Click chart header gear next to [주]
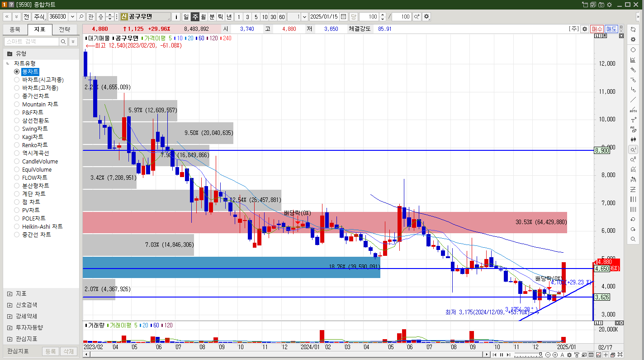This screenshot has height=360, width=644. click(585, 29)
